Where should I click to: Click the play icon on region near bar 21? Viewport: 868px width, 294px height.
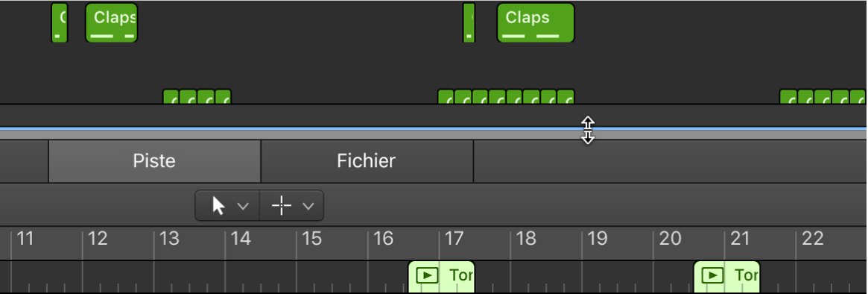[x=712, y=275]
